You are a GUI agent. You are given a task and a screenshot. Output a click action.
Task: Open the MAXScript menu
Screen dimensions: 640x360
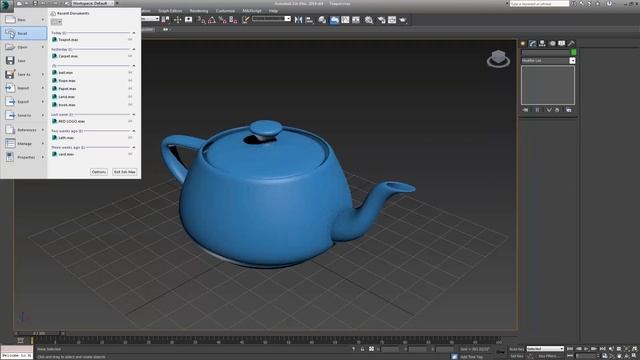pyautogui.click(x=252, y=11)
